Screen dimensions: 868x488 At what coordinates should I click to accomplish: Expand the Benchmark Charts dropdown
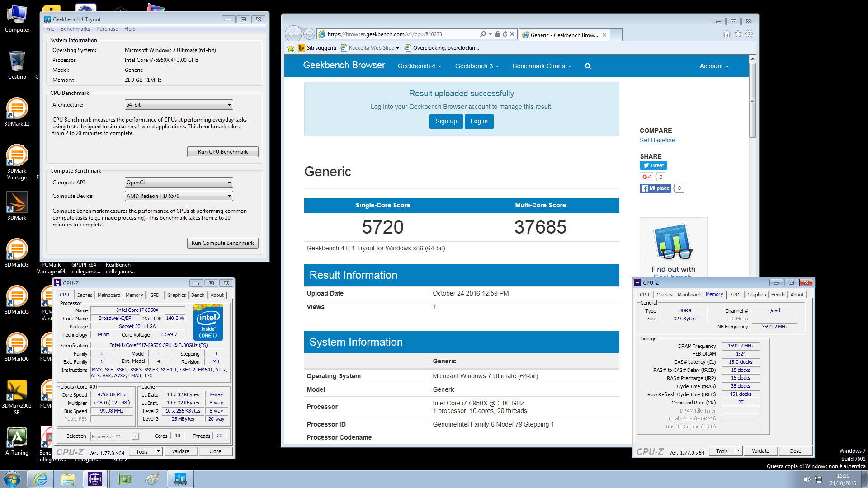point(542,66)
